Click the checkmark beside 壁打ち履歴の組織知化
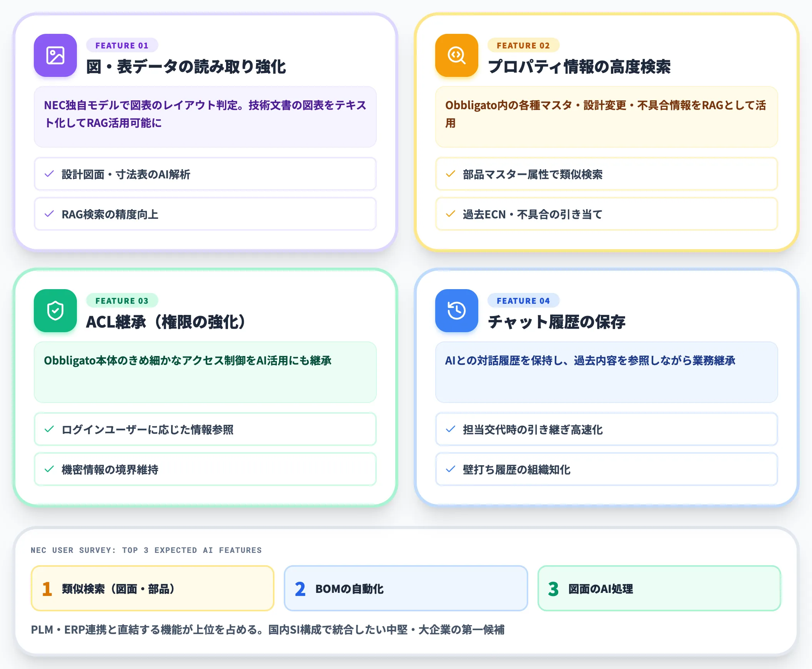The image size is (812, 669). point(450,469)
